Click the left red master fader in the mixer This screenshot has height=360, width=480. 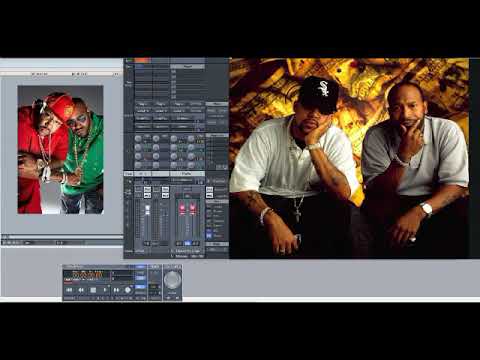(x=182, y=209)
